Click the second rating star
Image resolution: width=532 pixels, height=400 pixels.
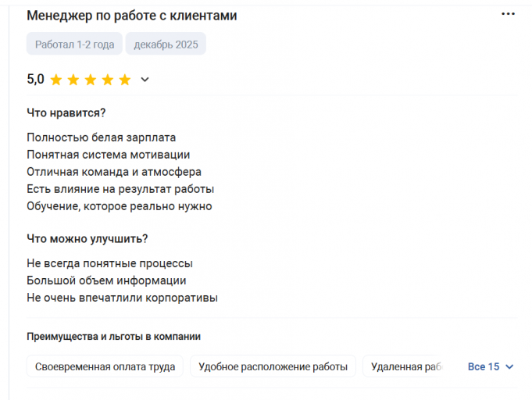coord(73,80)
